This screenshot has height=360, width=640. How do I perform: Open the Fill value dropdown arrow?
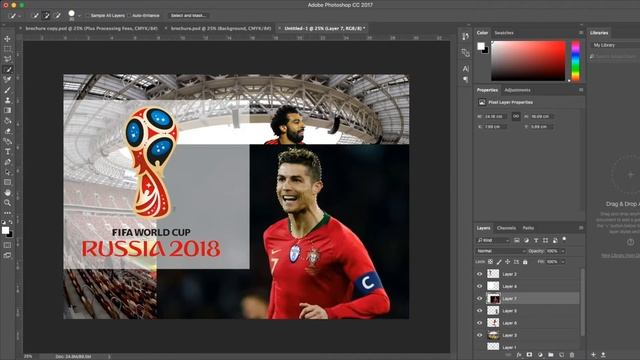point(563,262)
